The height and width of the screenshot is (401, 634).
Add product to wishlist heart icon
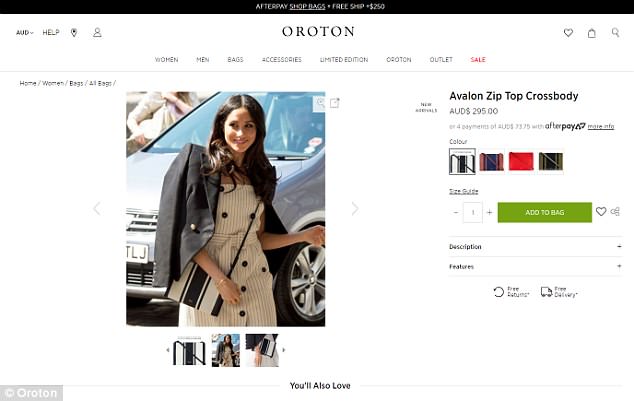[x=601, y=211]
